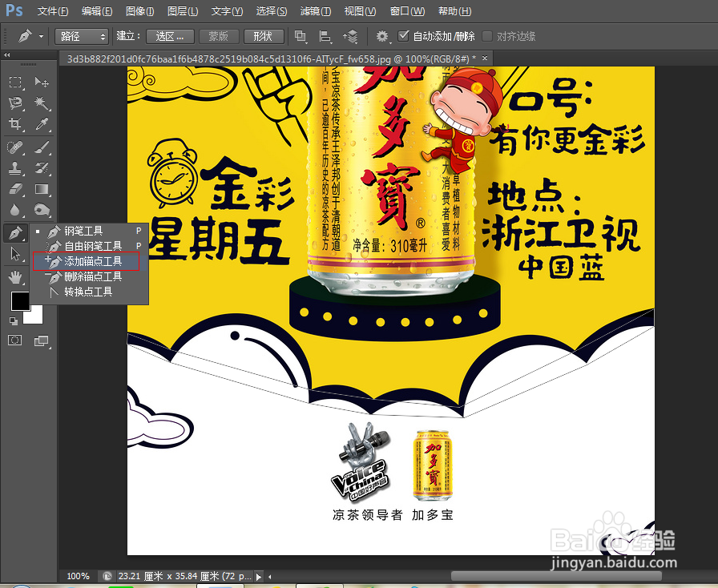718x588 pixels.
Task: Open the 路径 mode dropdown
Action: [x=82, y=36]
